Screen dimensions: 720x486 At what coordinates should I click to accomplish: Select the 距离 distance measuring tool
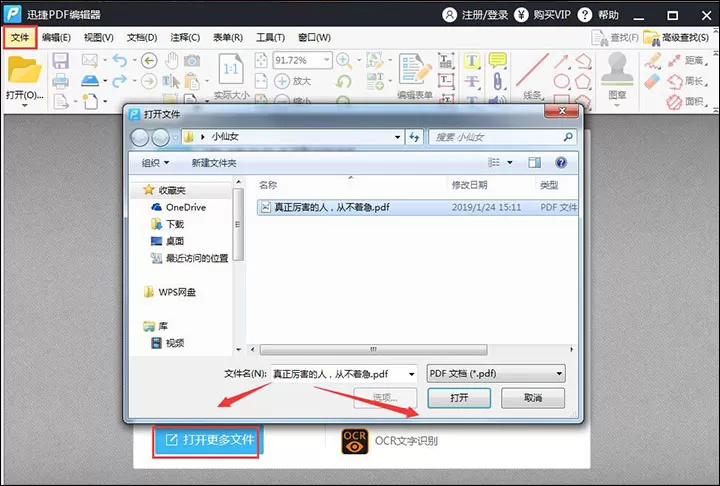pyautogui.click(x=687, y=60)
